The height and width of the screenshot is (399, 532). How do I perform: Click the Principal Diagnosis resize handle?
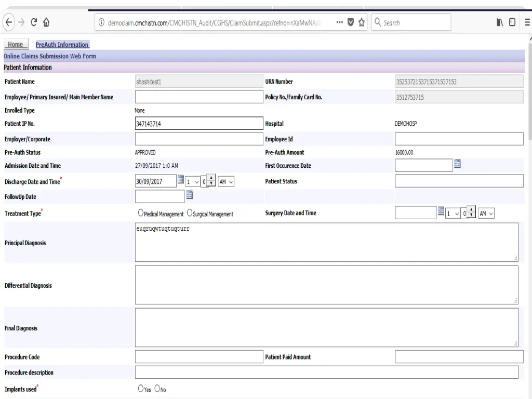[515, 259]
